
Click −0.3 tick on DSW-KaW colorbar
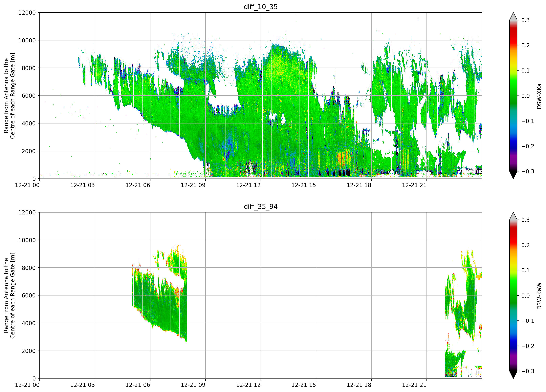click(528, 371)
